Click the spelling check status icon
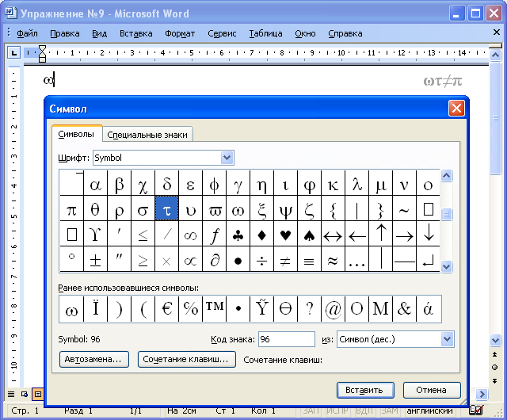507x420 pixels. pyautogui.click(x=476, y=410)
